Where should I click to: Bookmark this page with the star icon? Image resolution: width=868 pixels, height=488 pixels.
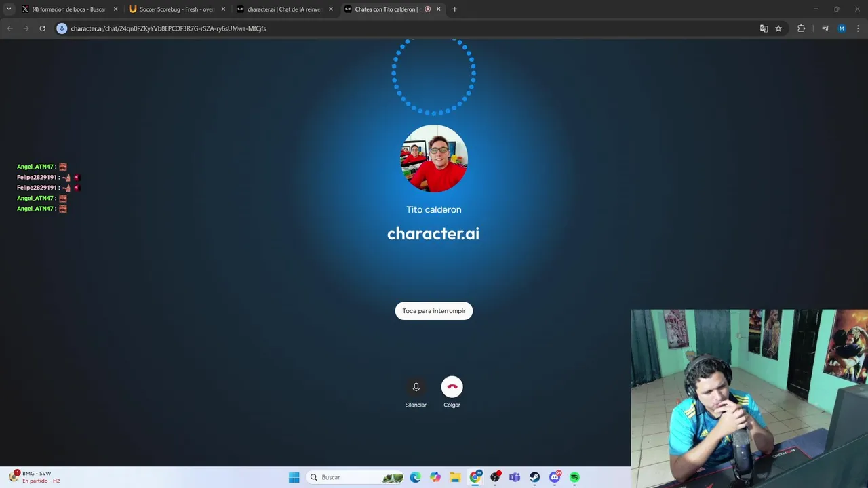[x=778, y=28]
